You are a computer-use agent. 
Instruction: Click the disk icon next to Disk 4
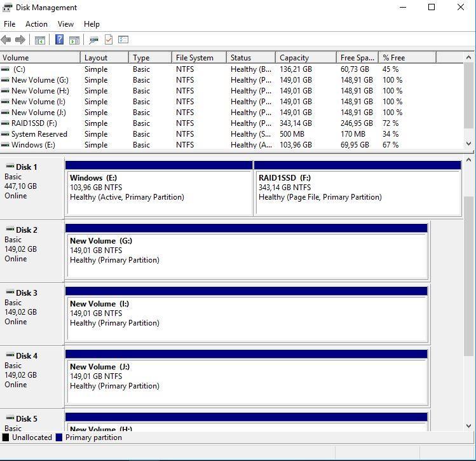tap(10, 355)
